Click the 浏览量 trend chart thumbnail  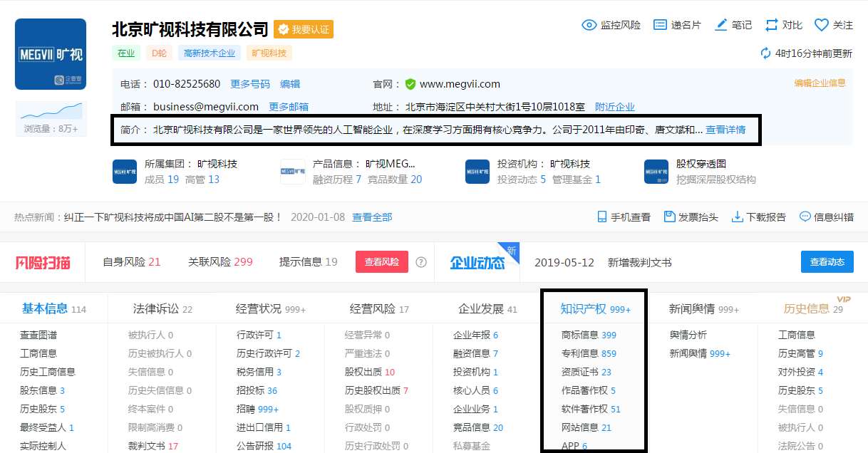[x=51, y=110]
